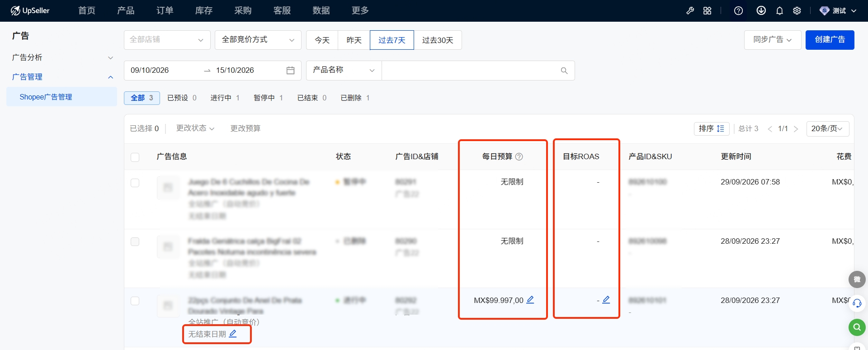
Task: Open the products top menu
Action: click(x=126, y=10)
